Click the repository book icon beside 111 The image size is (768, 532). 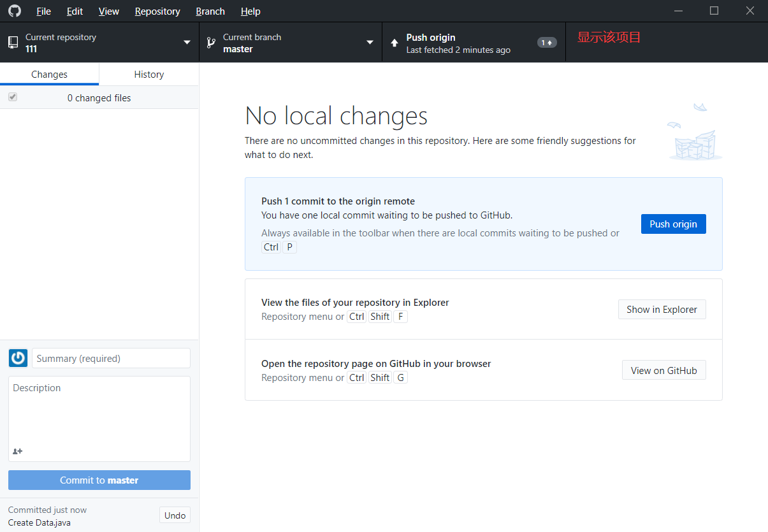(x=13, y=42)
